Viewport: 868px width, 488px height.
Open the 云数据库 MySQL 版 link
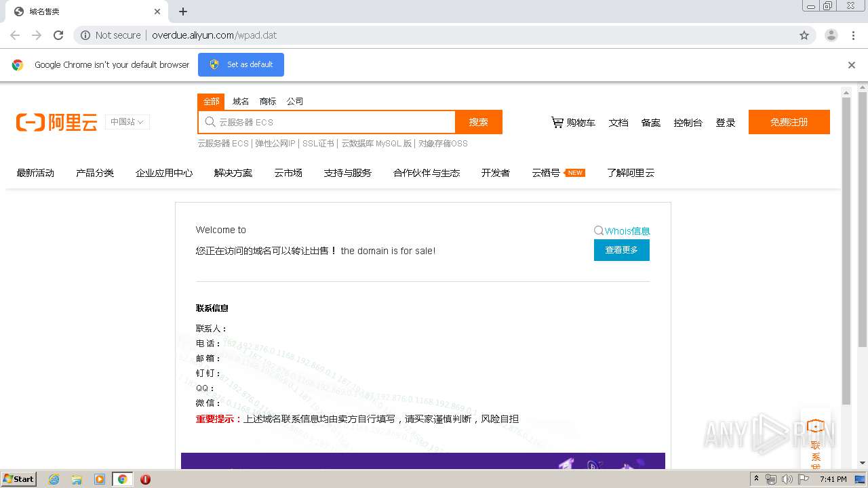(376, 144)
